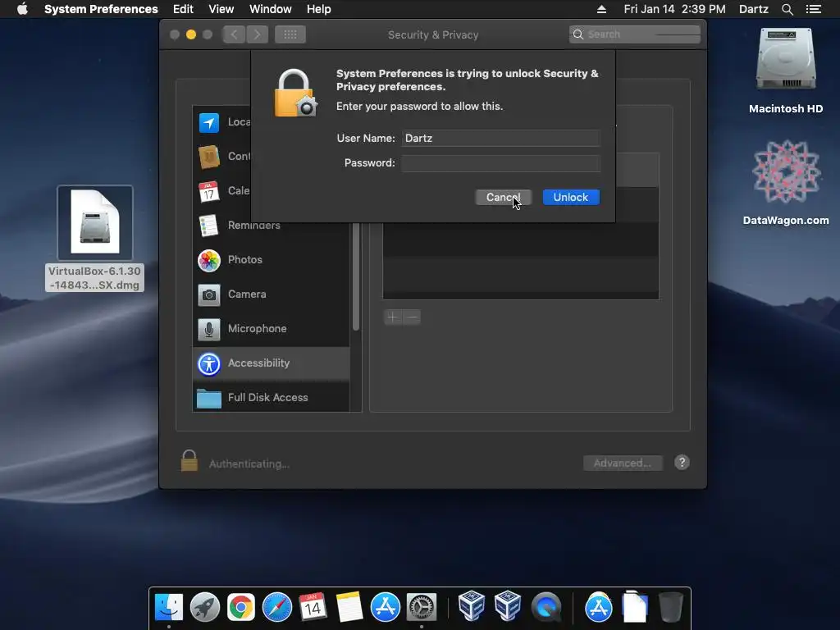Open Notes icon in the Dock
Image resolution: width=840 pixels, height=630 pixels.
pos(349,607)
